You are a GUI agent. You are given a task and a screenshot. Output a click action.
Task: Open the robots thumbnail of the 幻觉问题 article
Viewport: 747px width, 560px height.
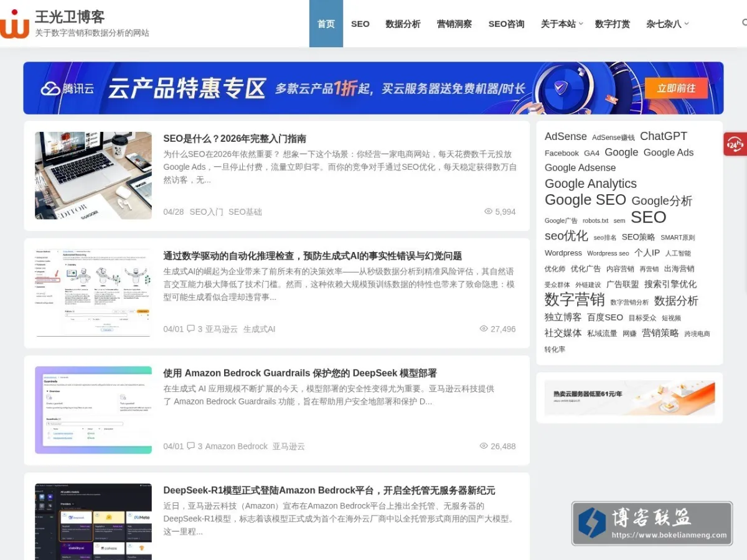(93, 292)
